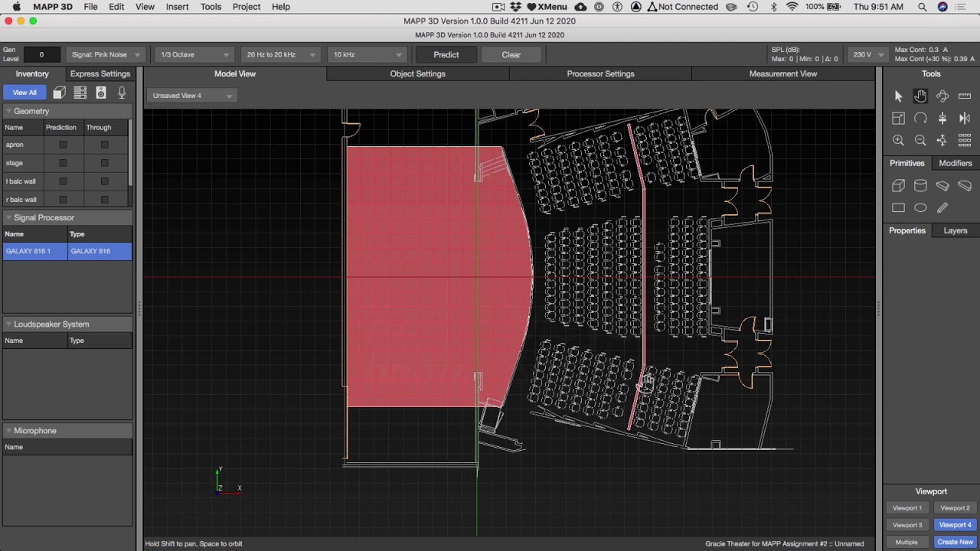Screen dimensions: 980x551
Task: Switch to the Object Settings tab
Action: click(x=417, y=73)
